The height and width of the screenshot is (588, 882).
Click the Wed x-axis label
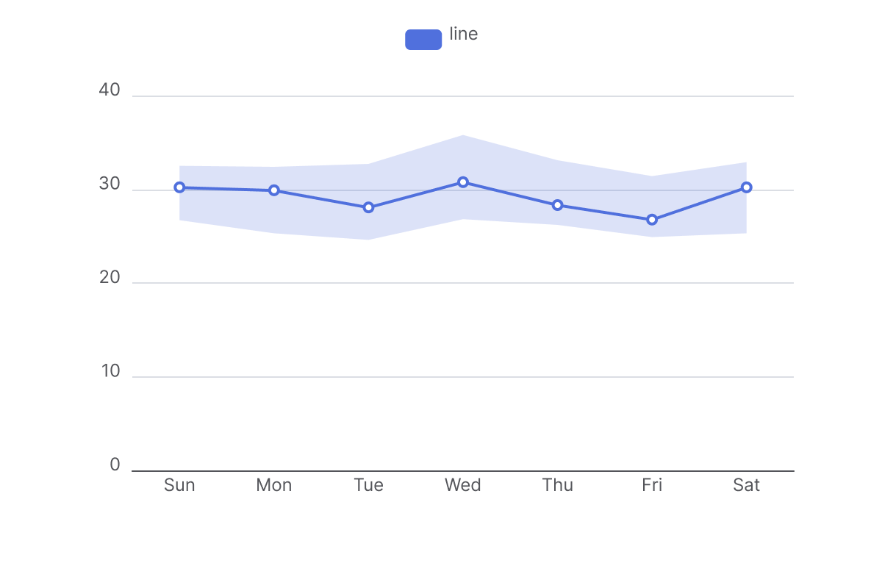coord(463,485)
